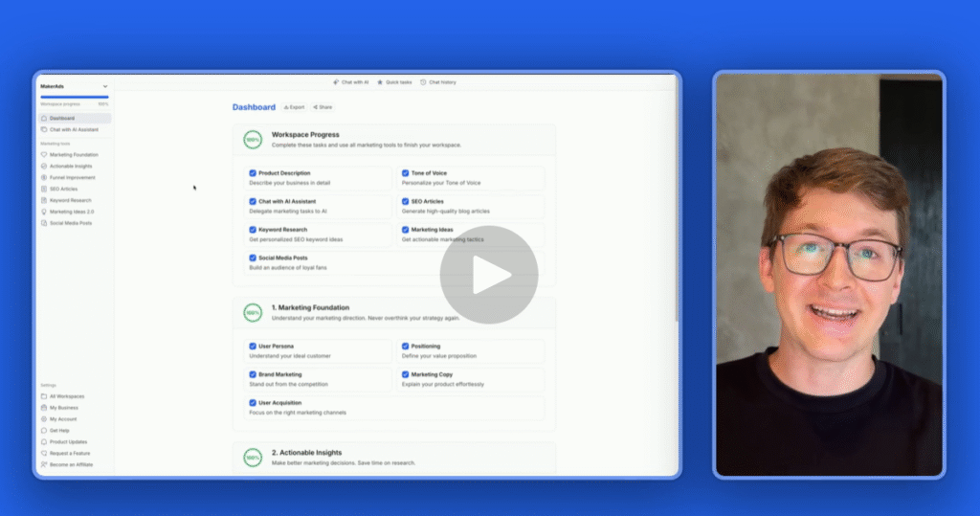Click the Share button
980x516 pixels.
tap(323, 107)
